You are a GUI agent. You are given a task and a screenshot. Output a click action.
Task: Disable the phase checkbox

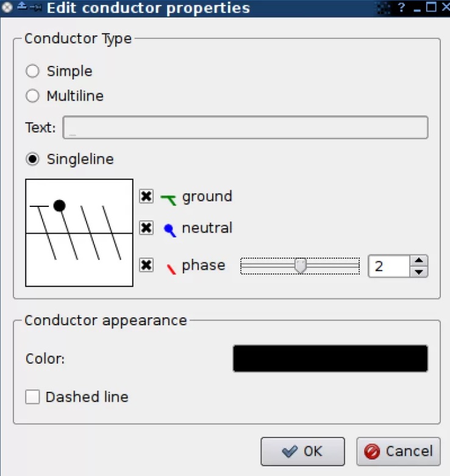coord(146,265)
